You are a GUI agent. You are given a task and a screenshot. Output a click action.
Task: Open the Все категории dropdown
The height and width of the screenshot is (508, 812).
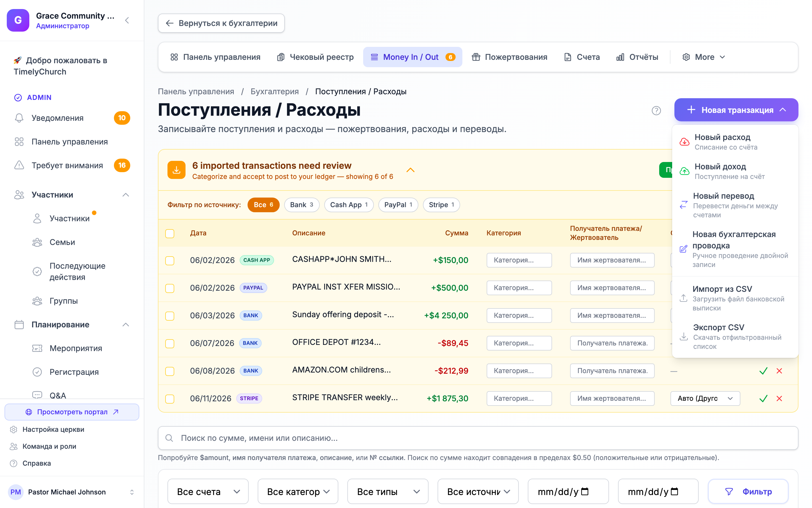(x=298, y=492)
